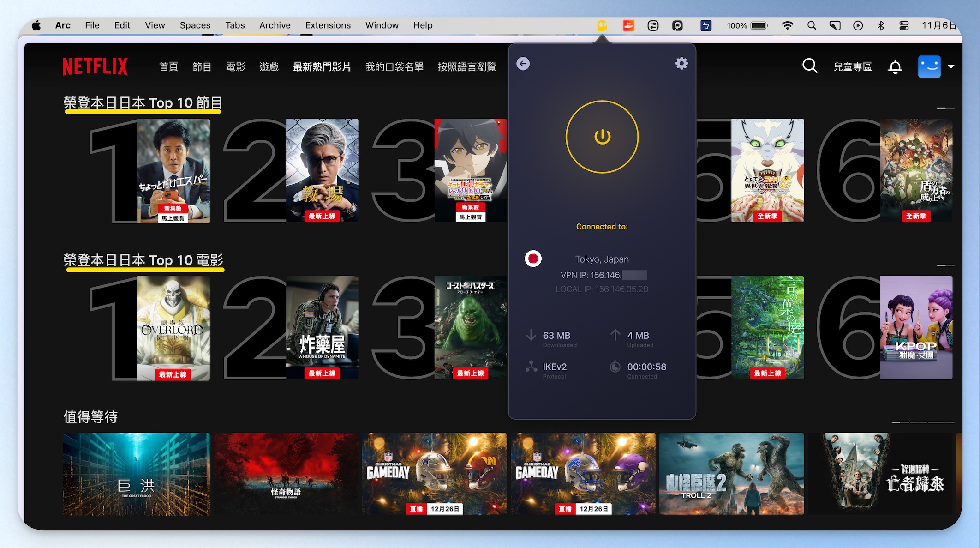This screenshot has width=980, height=548.
Task: Click the 榮登本日日本 Top 10 節目 heading
Action: 143,103
